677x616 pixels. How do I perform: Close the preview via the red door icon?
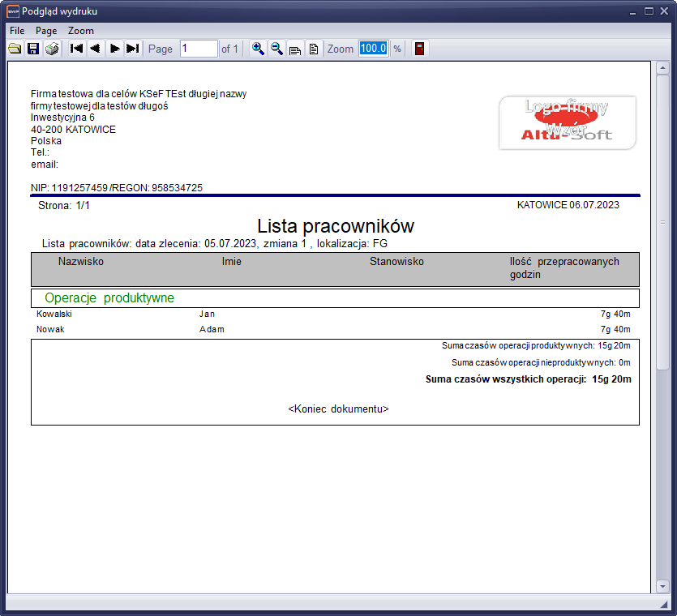point(419,49)
